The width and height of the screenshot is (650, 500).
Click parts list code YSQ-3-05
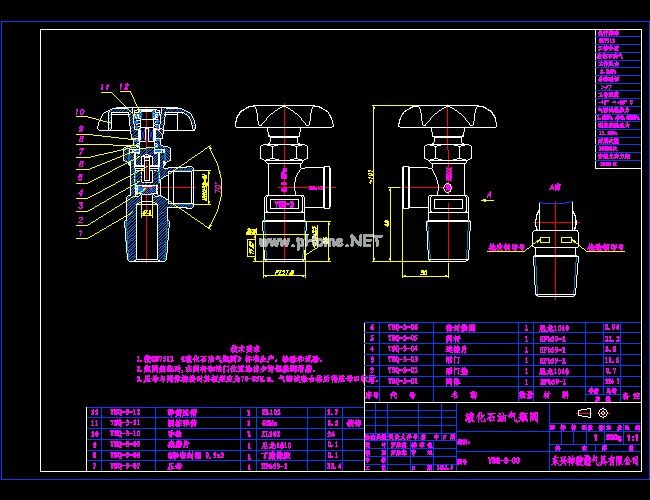(403, 338)
